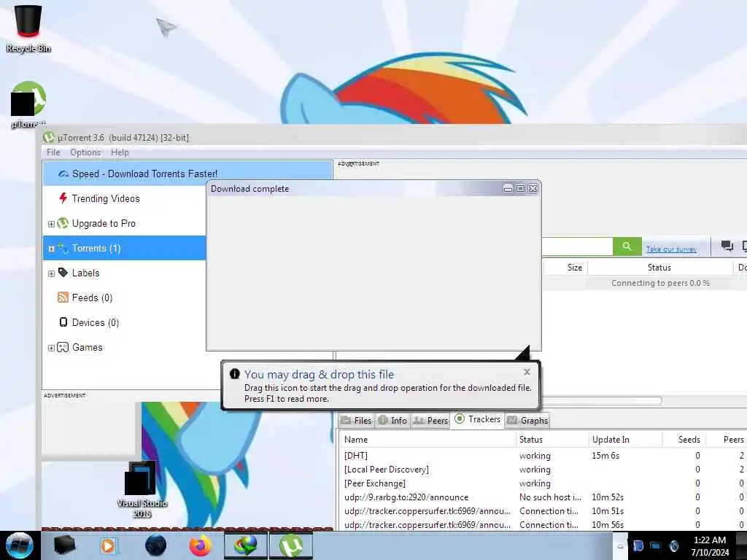This screenshot has height=560, width=747.
Task: Maximize the Download complete dialog
Action: [x=520, y=189]
